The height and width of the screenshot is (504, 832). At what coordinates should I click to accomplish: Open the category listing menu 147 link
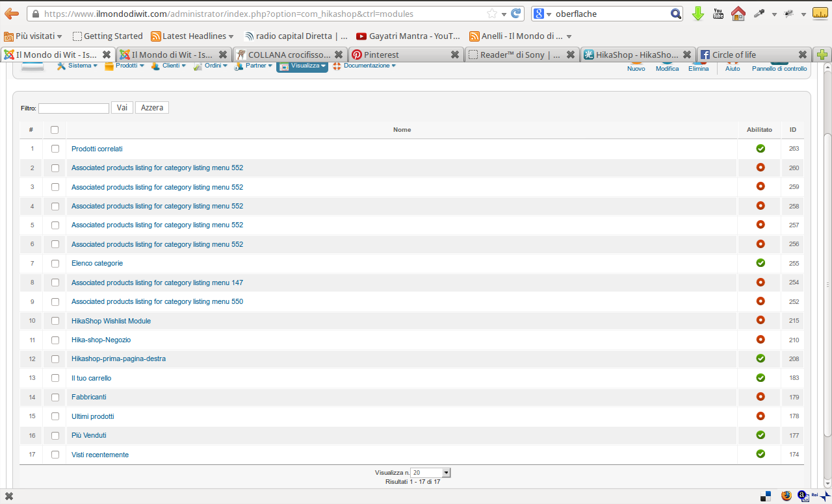(157, 283)
